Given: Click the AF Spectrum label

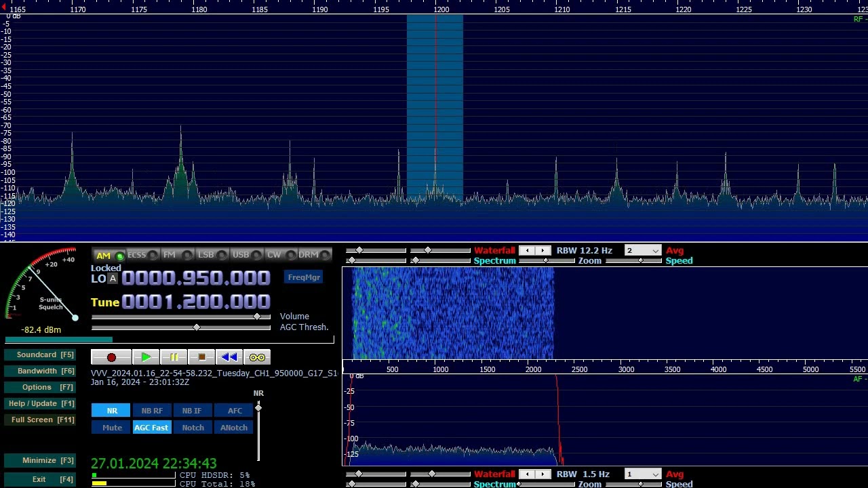Looking at the screenshot, I should 495,484.
